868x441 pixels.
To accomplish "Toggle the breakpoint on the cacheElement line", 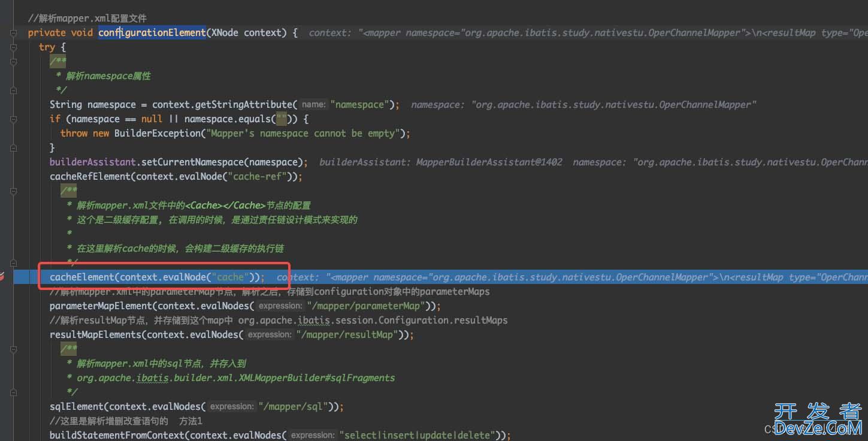I will [x=2, y=277].
